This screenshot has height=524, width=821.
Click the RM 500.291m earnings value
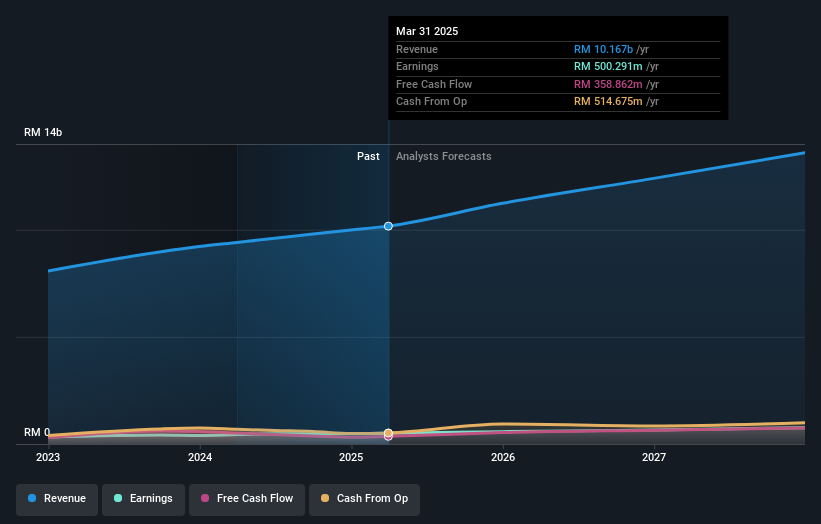point(608,66)
